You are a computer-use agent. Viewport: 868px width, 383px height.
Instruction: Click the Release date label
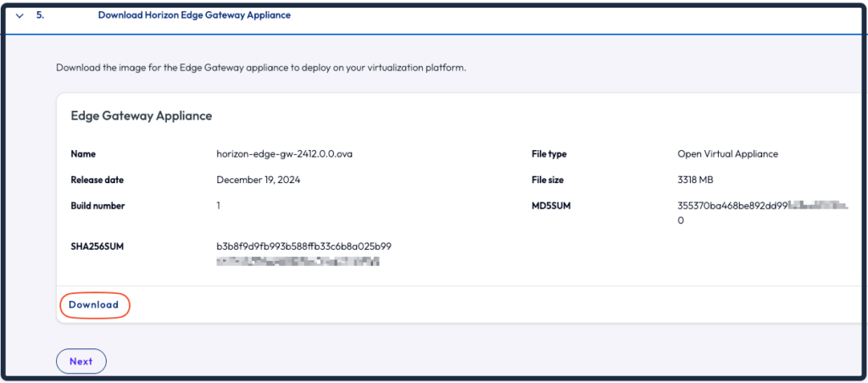coord(97,180)
